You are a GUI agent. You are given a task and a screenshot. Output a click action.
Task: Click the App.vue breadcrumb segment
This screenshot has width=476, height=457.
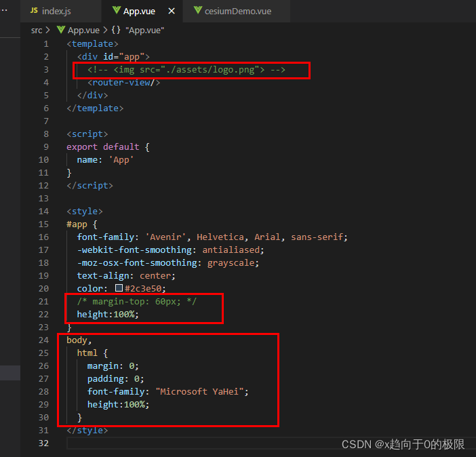(x=83, y=31)
